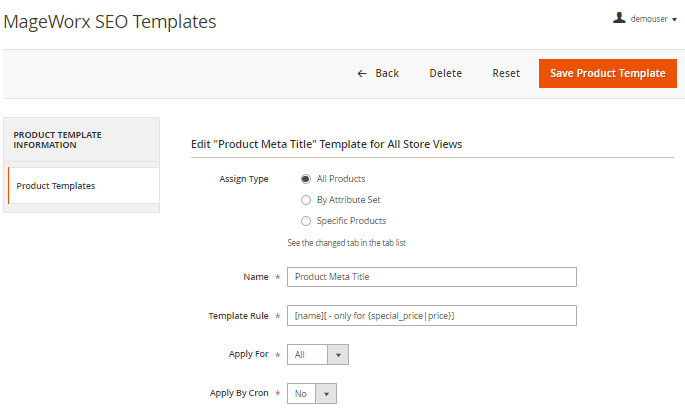The width and height of the screenshot is (685, 408).
Task: Click the user avatar icon
Action: click(x=619, y=18)
